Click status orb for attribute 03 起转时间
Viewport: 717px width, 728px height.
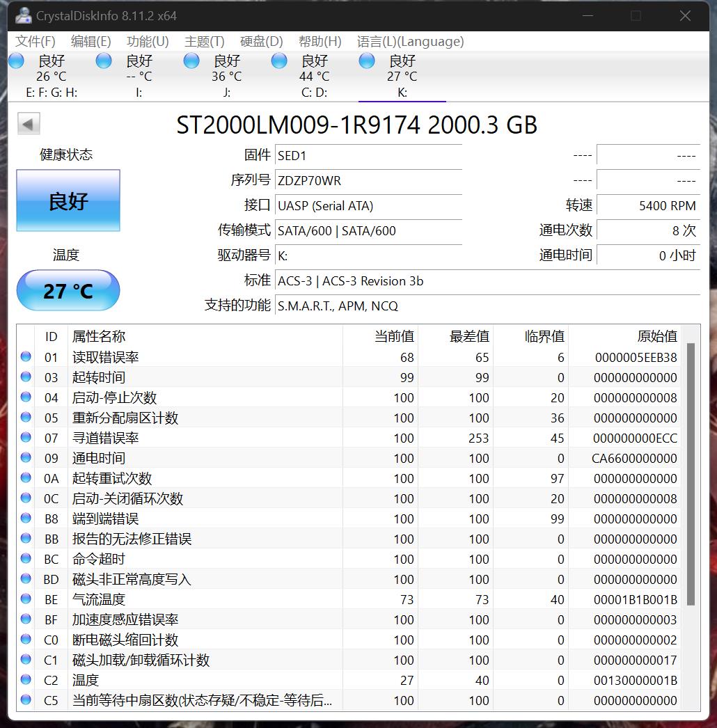click(26, 377)
